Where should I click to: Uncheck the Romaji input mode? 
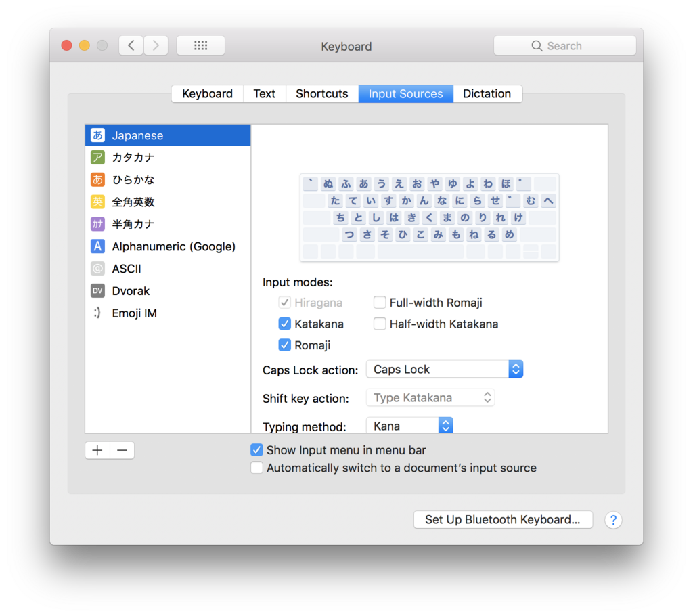[284, 345]
